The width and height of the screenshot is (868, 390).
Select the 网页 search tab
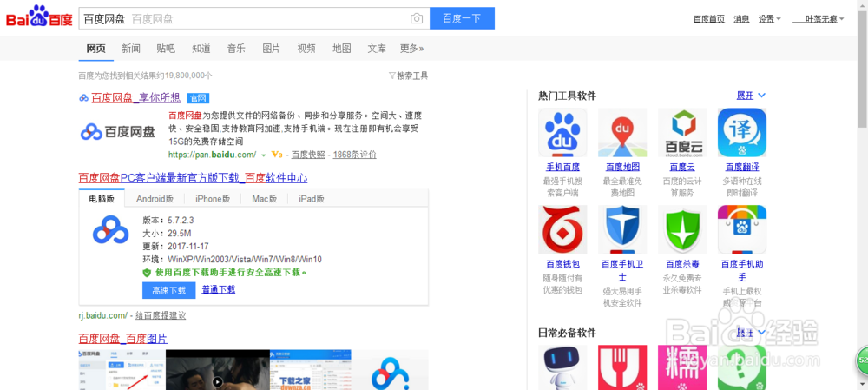(x=95, y=48)
